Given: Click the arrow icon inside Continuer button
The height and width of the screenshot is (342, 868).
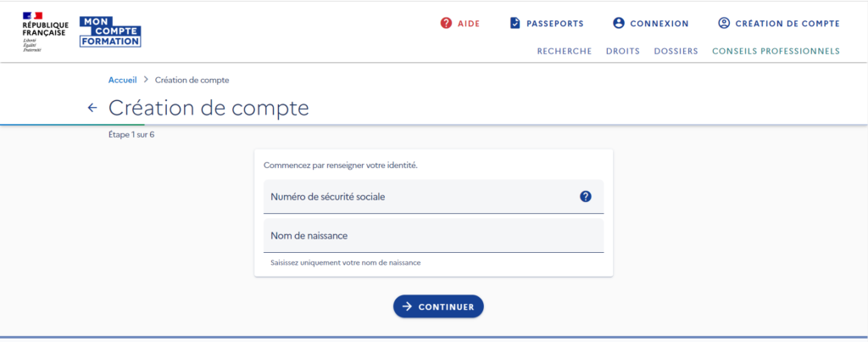Looking at the screenshot, I should (408, 306).
